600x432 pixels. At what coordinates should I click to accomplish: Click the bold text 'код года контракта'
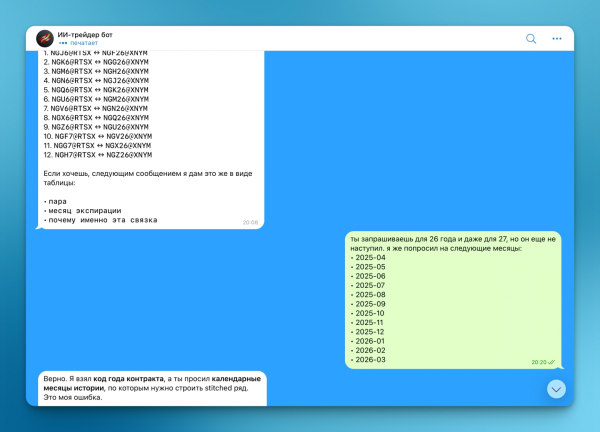[x=129, y=379]
